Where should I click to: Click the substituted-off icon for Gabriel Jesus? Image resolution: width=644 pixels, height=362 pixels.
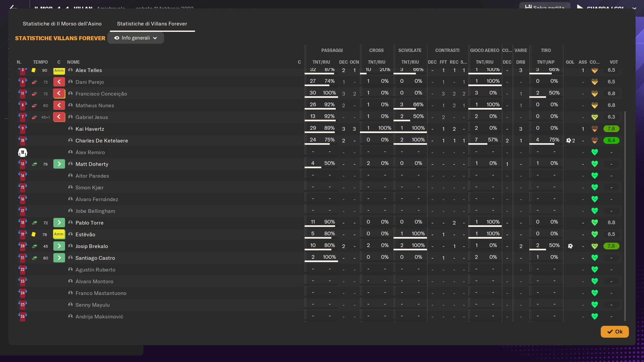pos(59,117)
